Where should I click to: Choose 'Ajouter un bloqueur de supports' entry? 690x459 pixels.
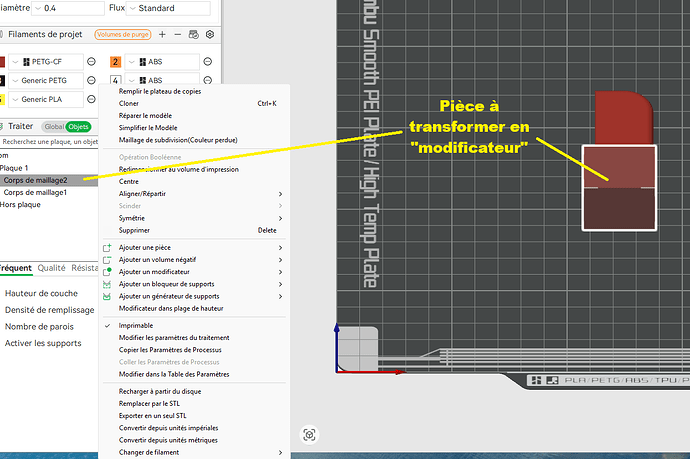(166, 284)
